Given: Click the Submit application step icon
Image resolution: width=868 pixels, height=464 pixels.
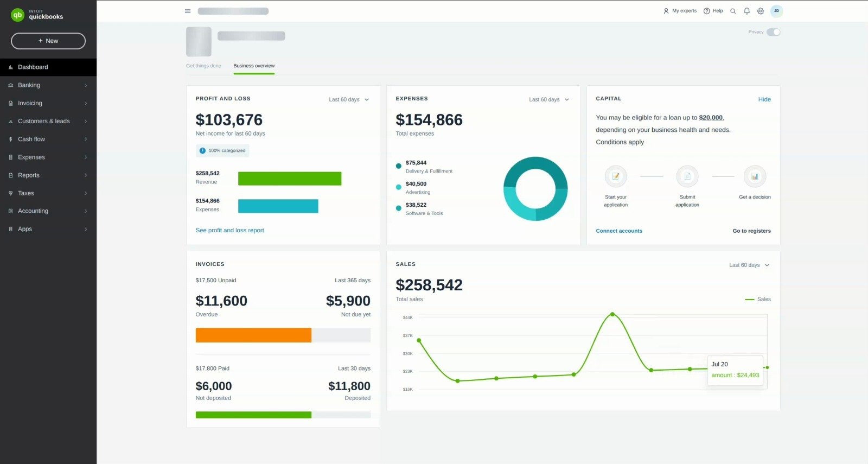Looking at the screenshot, I should tap(687, 176).
